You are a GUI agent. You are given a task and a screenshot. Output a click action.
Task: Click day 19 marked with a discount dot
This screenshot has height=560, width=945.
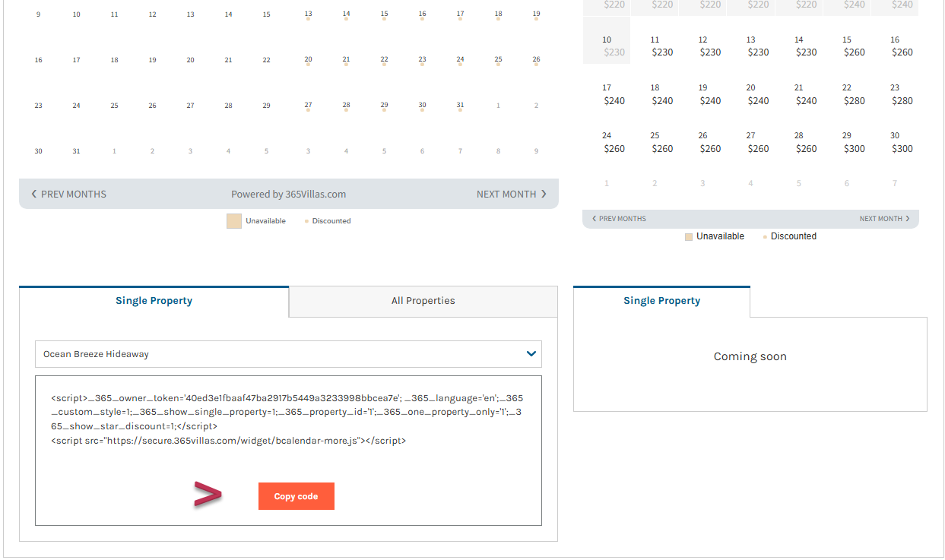coord(536,14)
